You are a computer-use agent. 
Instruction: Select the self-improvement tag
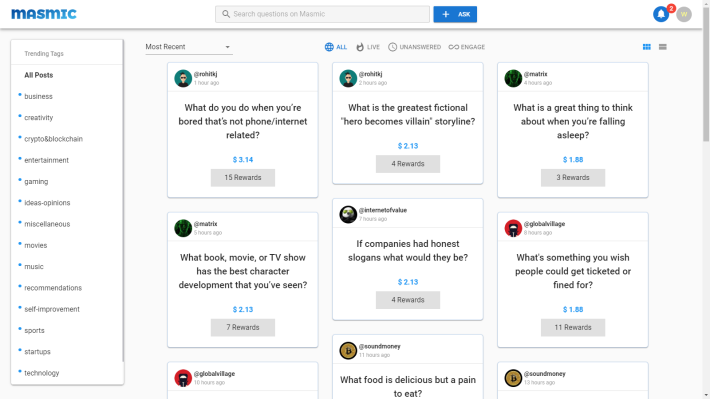[52, 309]
